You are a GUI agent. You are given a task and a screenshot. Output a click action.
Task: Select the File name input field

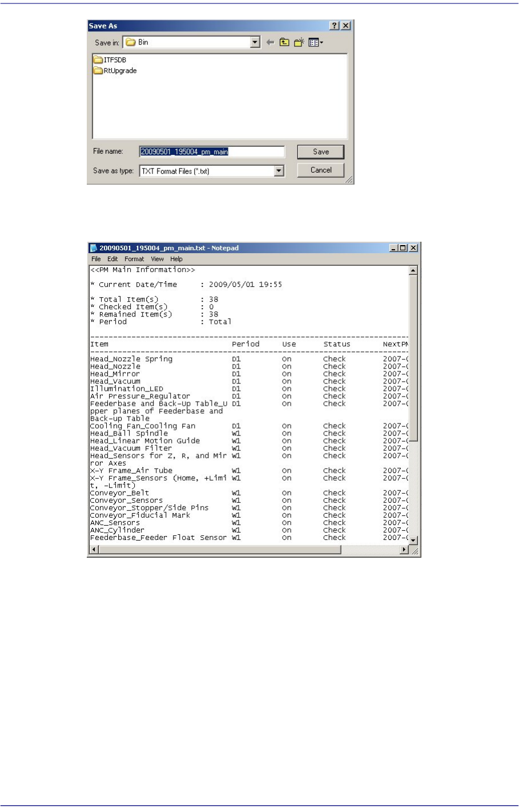pyautogui.click(x=212, y=152)
